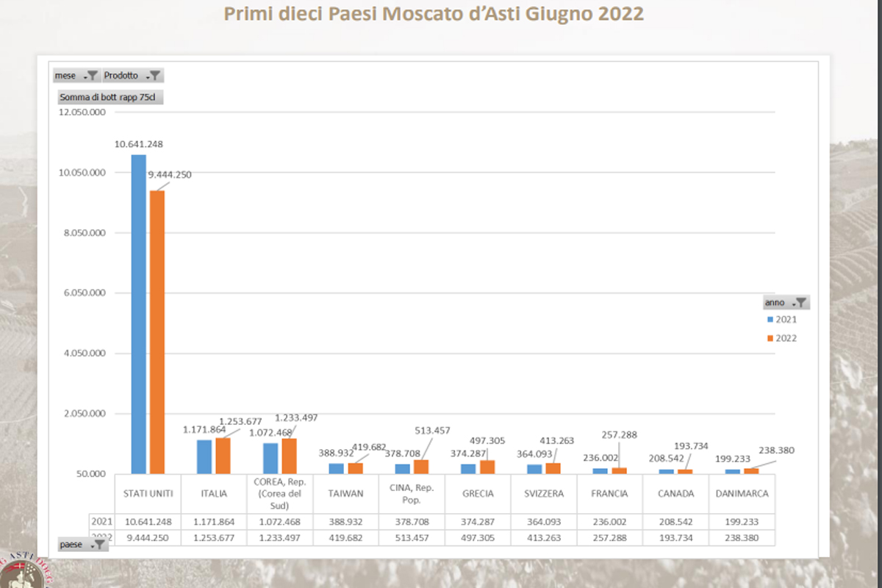Open the mese filter dropdown
This screenshot has height=588, width=882.
pyautogui.click(x=76, y=76)
